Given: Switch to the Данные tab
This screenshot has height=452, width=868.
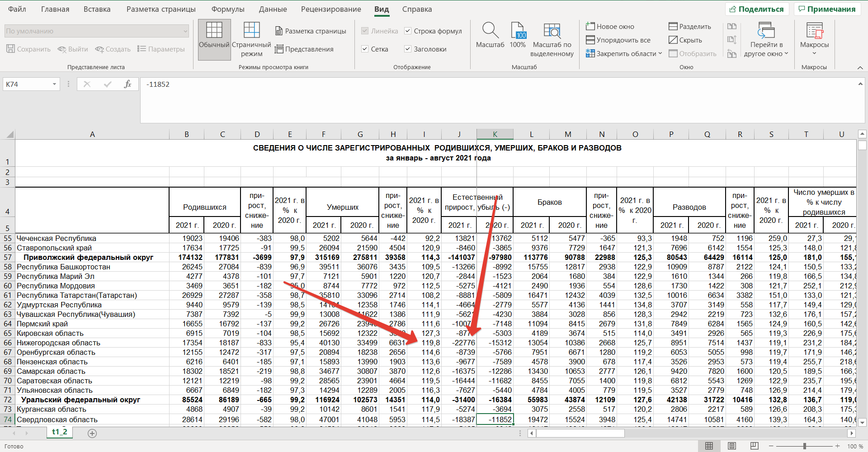Looking at the screenshot, I should tap(273, 9).
